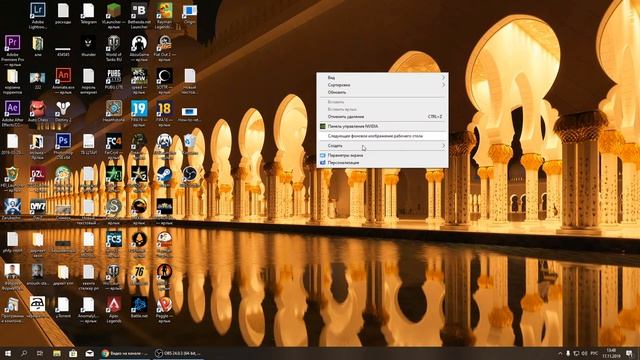Expand the arrow next to Вид
Screen dimensions: 640x360
tap(443, 78)
